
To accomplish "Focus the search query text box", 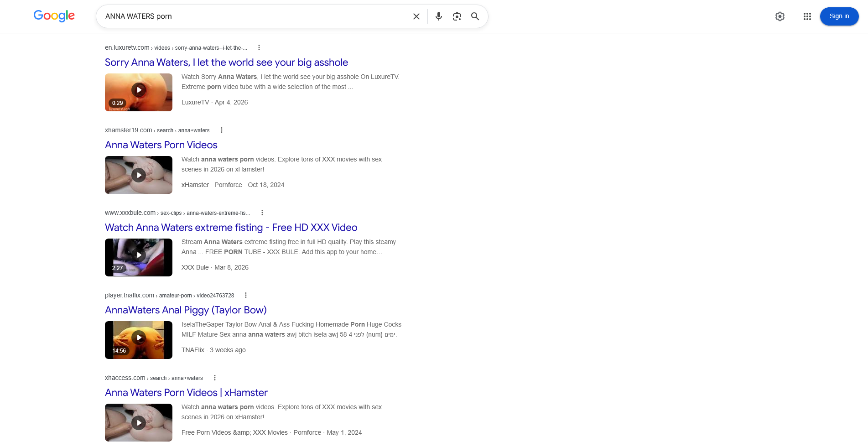I will click(x=255, y=16).
